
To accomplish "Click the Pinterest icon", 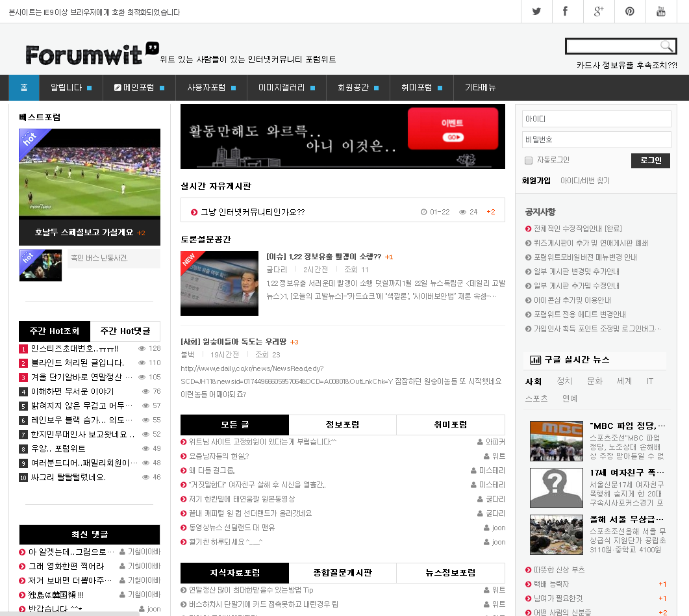I will 630,11.
